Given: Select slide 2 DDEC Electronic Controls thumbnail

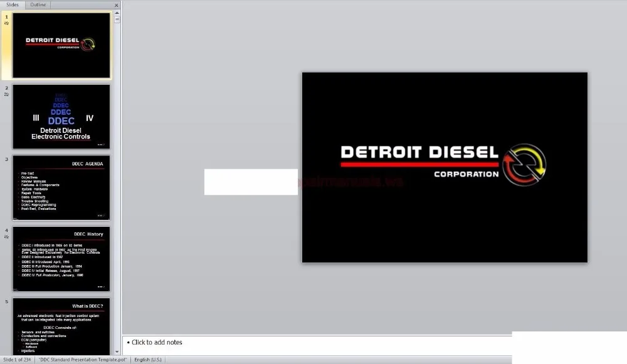Looking at the screenshot, I should 61,117.
